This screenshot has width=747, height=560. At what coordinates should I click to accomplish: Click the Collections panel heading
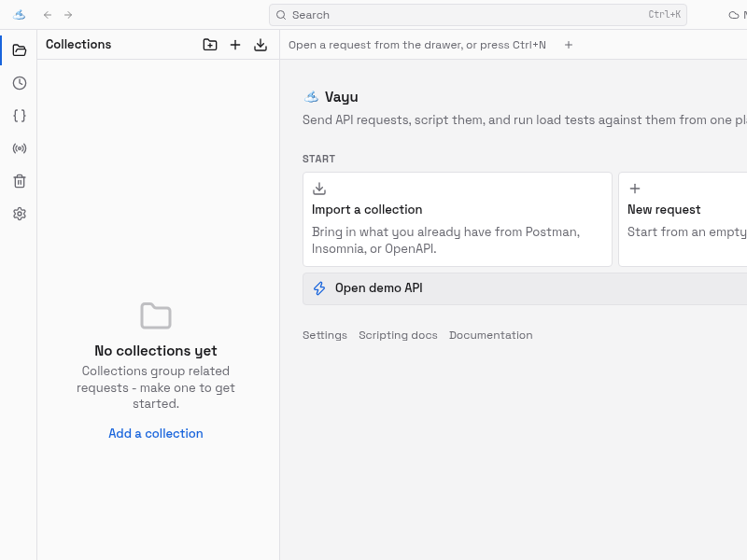78,44
